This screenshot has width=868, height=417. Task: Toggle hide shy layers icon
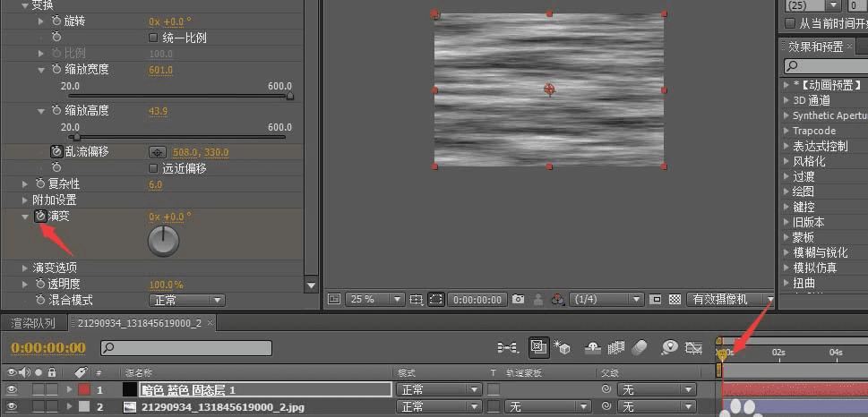coord(593,347)
